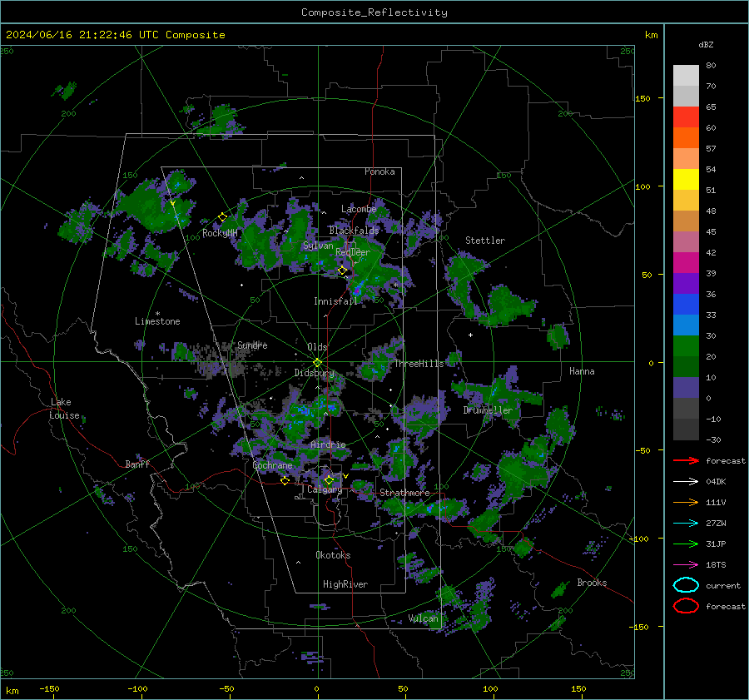Image resolution: width=749 pixels, height=700 pixels.
Task: Click the Cochrane city label
Action: coord(272,465)
